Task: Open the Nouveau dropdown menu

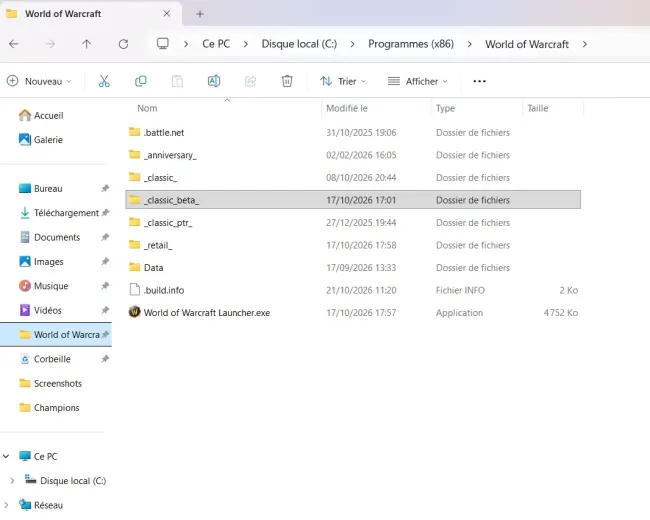Action: coord(39,81)
